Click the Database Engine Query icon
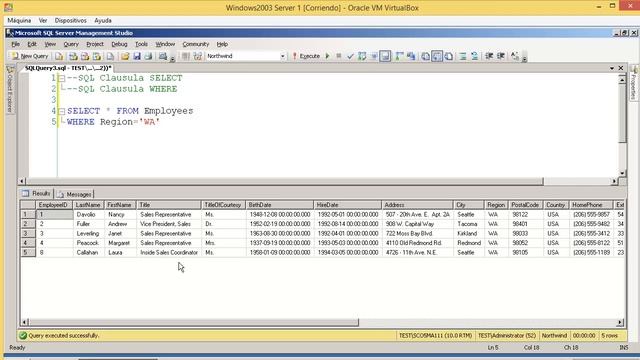Image resolution: width=640 pixels, height=360 pixels. coord(59,56)
